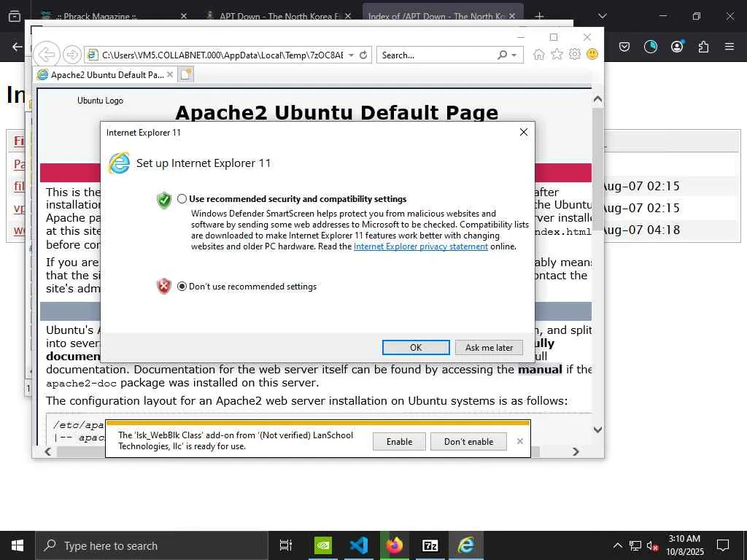Open a new Firefox tab
The width and height of the screenshot is (747, 560).
(x=539, y=16)
